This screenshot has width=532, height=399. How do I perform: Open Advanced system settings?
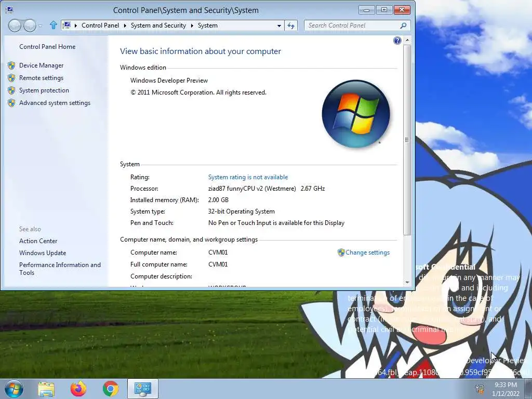[x=55, y=103]
